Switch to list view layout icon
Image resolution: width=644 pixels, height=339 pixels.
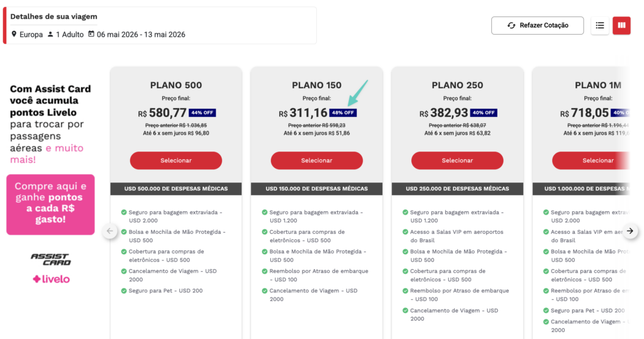point(599,26)
